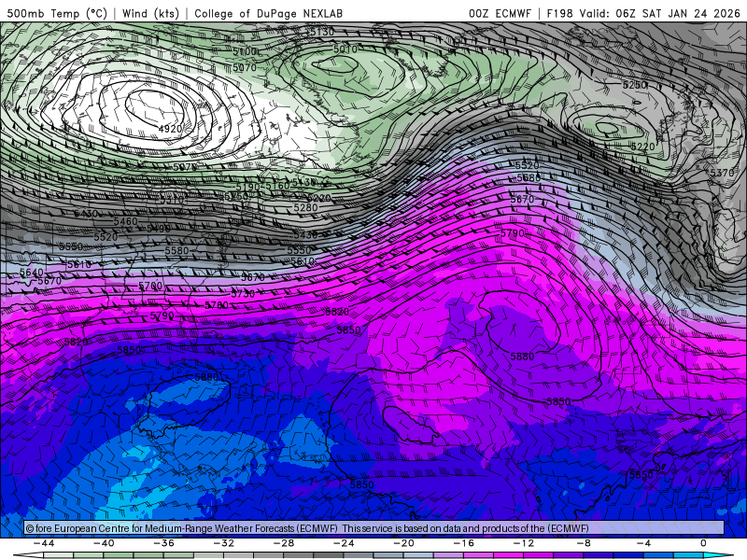The image size is (747, 560).
Task: Select the 5490 contour label
Action: point(158,229)
